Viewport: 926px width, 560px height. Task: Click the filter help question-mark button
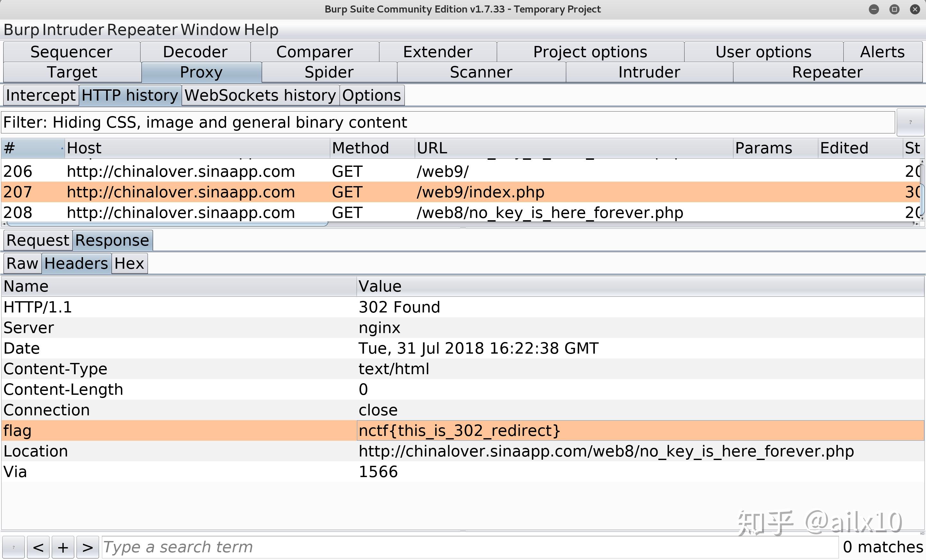click(x=910, y=122)
